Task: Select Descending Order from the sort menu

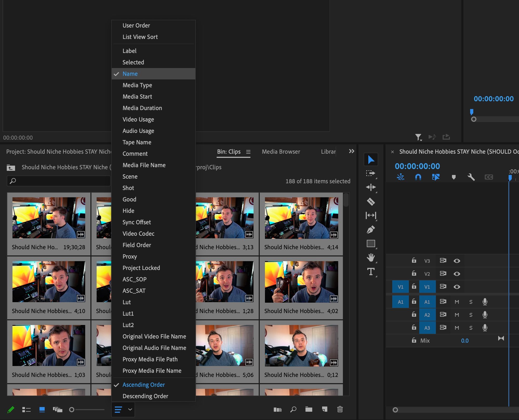Action: 145,396
